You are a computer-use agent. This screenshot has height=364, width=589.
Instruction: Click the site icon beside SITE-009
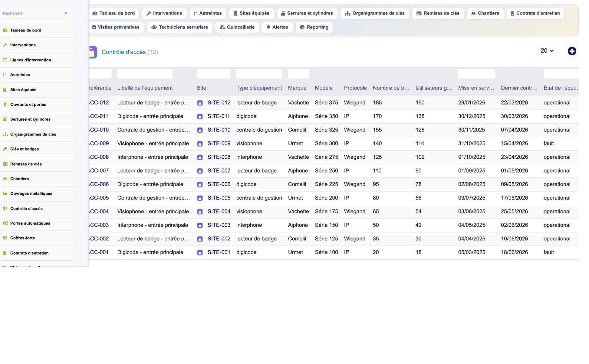200,144
